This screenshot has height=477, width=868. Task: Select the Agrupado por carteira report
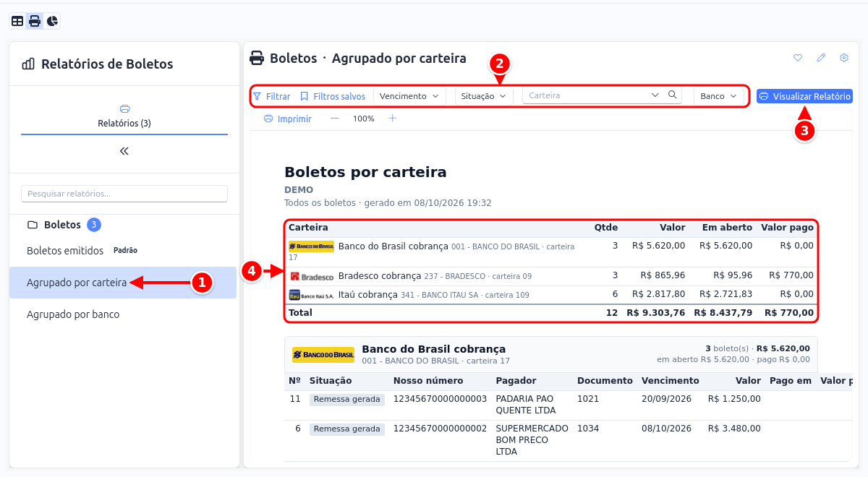click(x=123, y=283)
